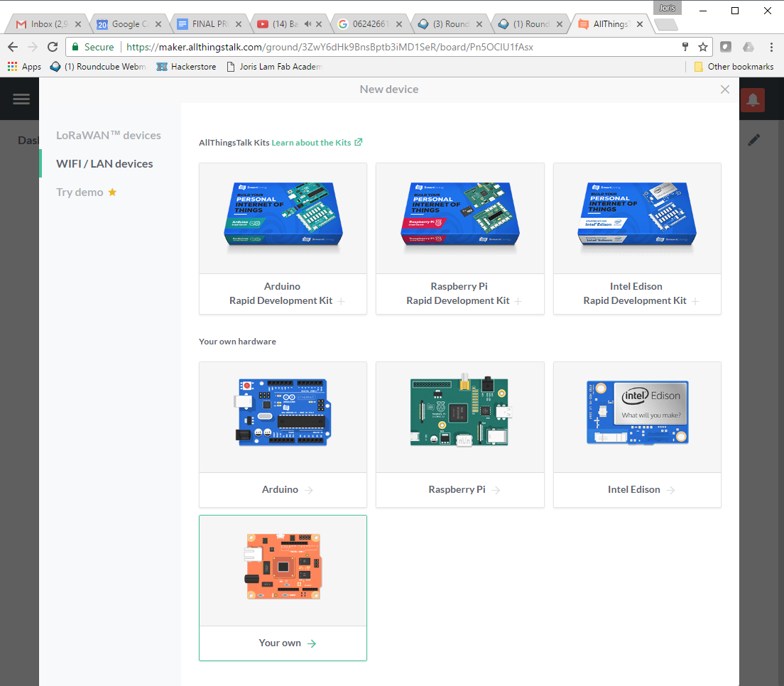Choose the orange Your own board image
784x686 pixels.
tap(283, 566)
